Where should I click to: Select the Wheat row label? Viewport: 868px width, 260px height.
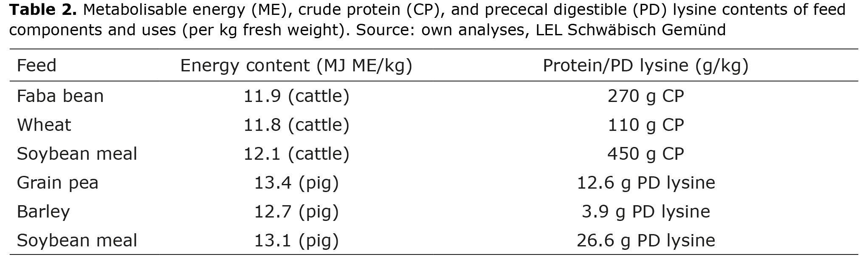pyautogui.click(x=44, y=125)
